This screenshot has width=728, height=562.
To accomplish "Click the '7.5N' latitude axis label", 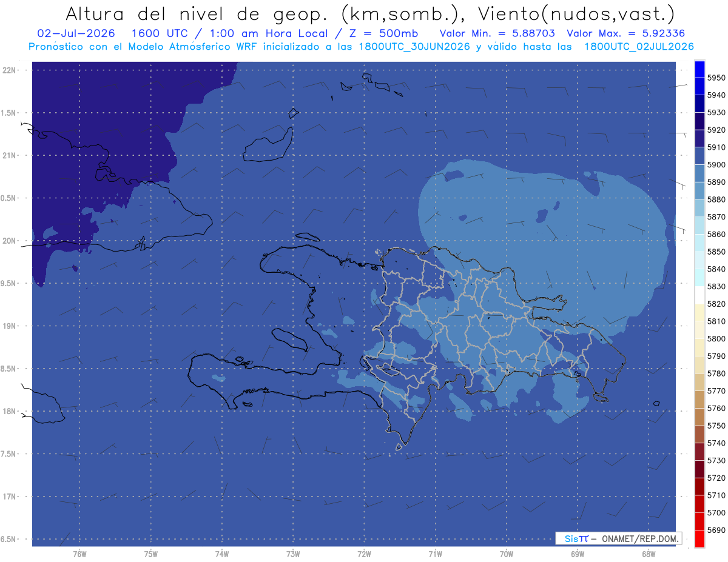I will [8, 453].
